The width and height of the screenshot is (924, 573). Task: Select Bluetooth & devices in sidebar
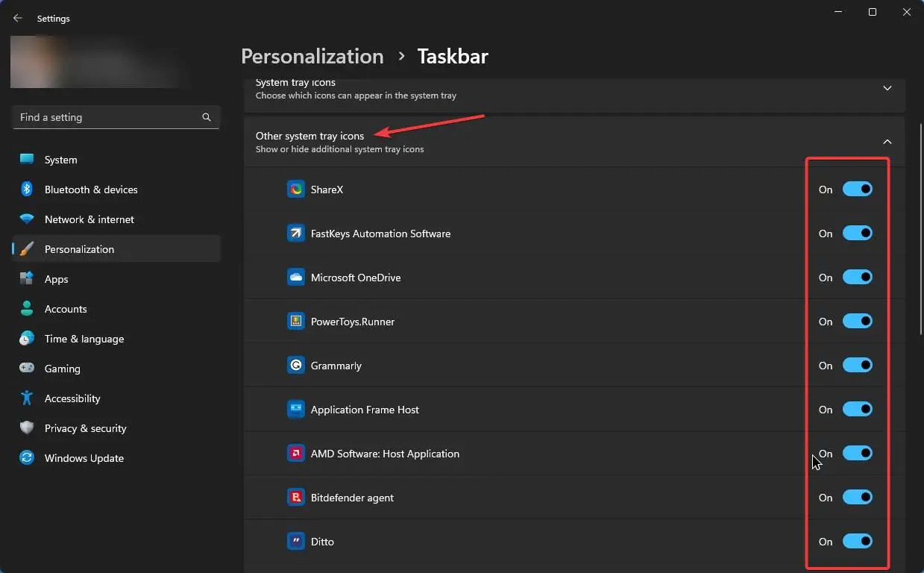[90, 190]
